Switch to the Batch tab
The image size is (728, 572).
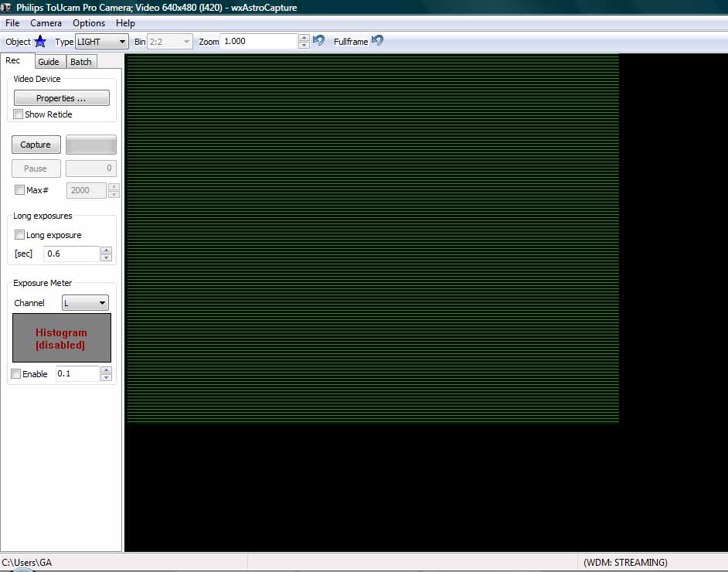tap(81, 62)
